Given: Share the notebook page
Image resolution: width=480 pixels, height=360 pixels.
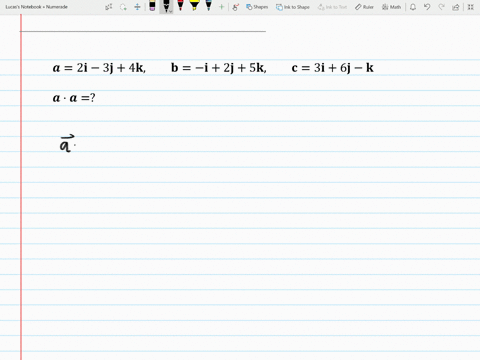Looking at the screenshot, I should pos(456,7).
